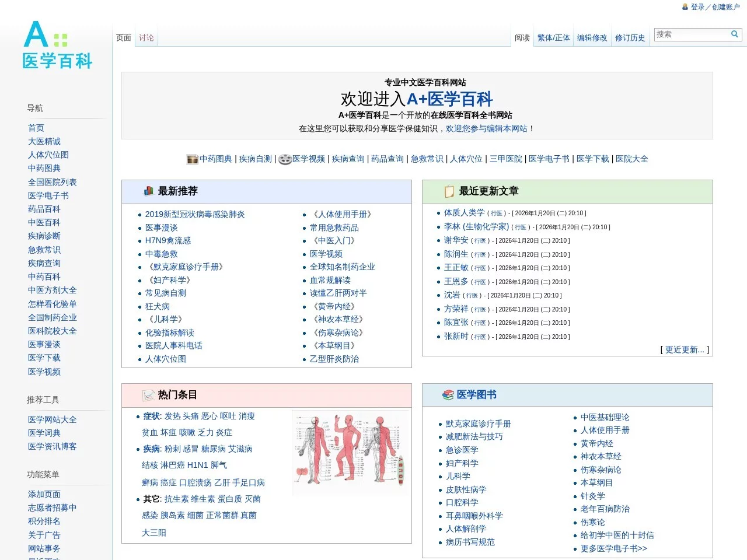Click the document icon on 最近更新文章 panel
This screenshot has width=747, height=560.
coord(449,191)
